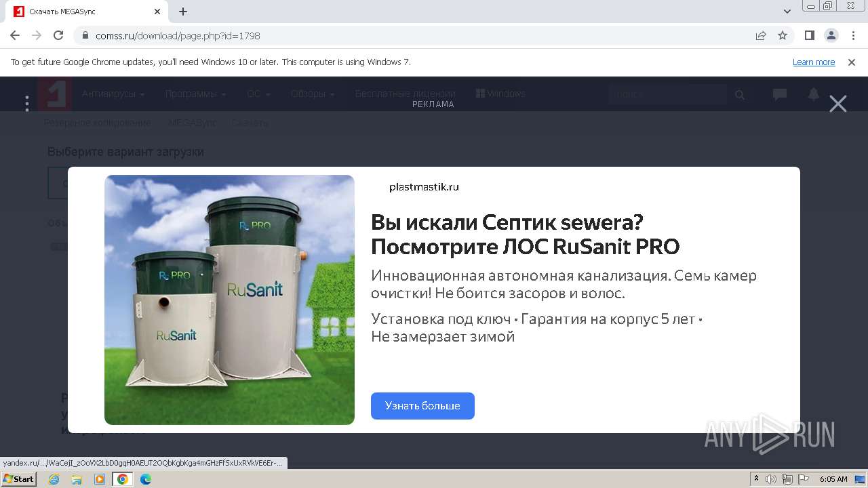The width and height of the screenshot is (868, 488).
Task: Click the RuSanit septic tank ad image
Action: [229, 300]
